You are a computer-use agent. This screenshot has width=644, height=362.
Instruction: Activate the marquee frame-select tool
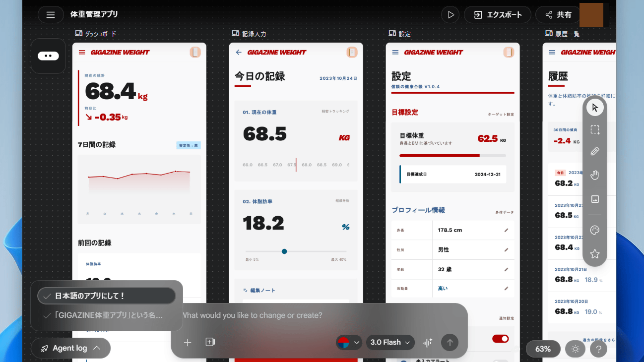pyautogui.click(x=594, y=129)
